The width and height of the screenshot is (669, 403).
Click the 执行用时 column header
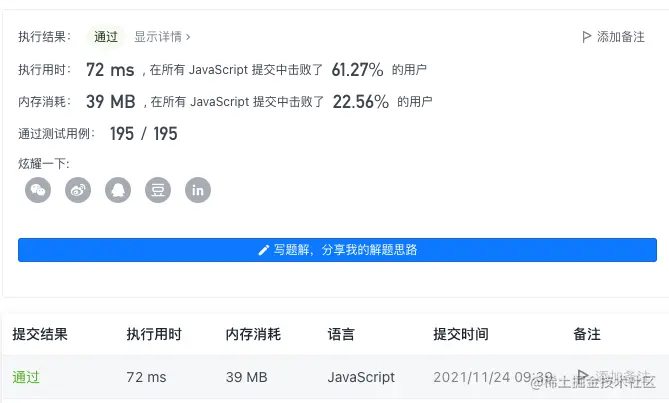tap(154, 334)
